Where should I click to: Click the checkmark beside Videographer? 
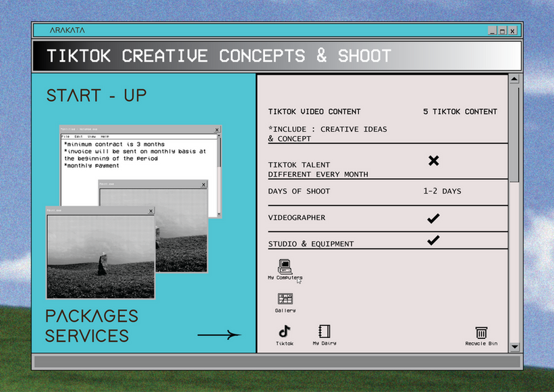pyautogui.click(x=433, y=218)
